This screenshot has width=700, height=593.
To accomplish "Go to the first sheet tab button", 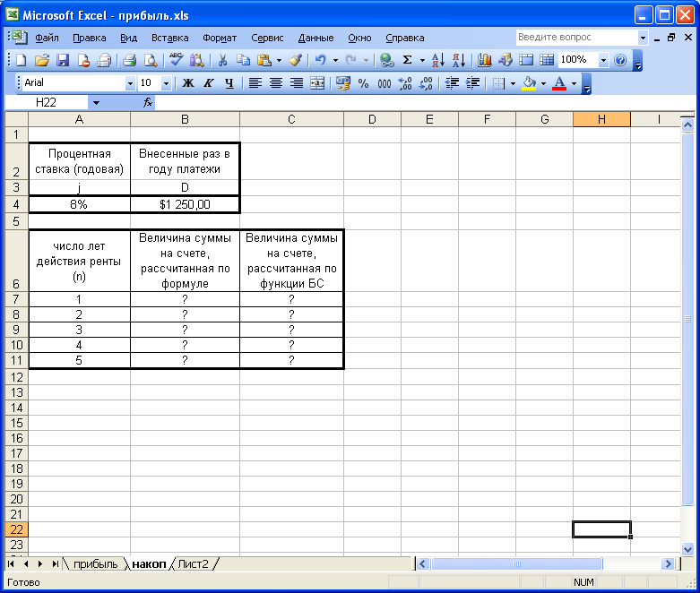I will [11, 564].
